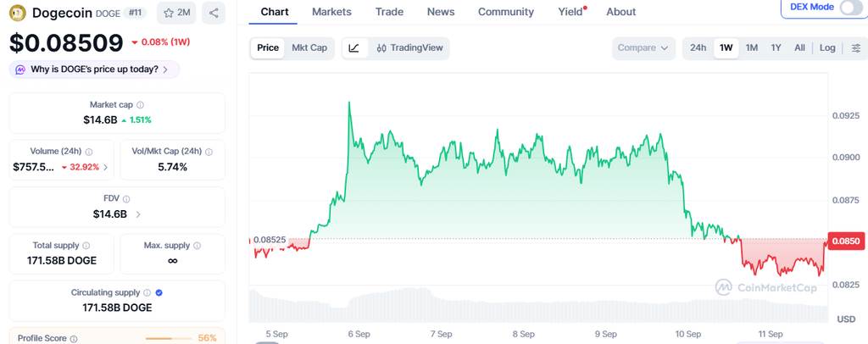Click the share icon next to watchlist
This screenshot has height=344, width=868.
[x=213, y=13]
